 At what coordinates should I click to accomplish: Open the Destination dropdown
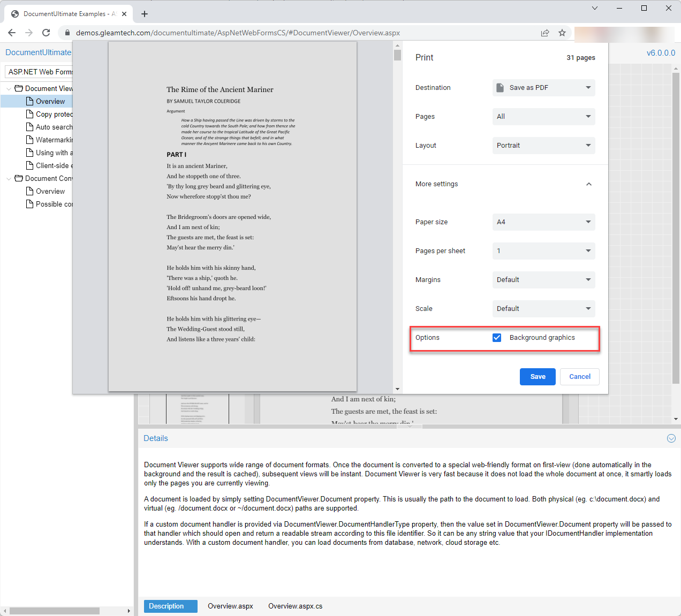pos(543,88)
